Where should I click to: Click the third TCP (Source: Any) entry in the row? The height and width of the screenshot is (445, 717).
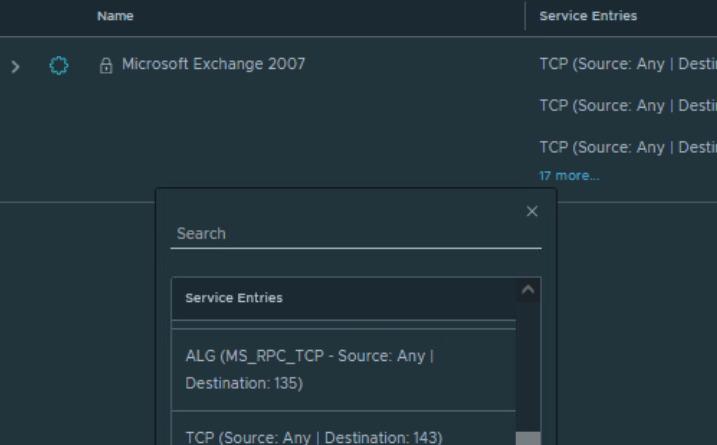tap(628, 147)
